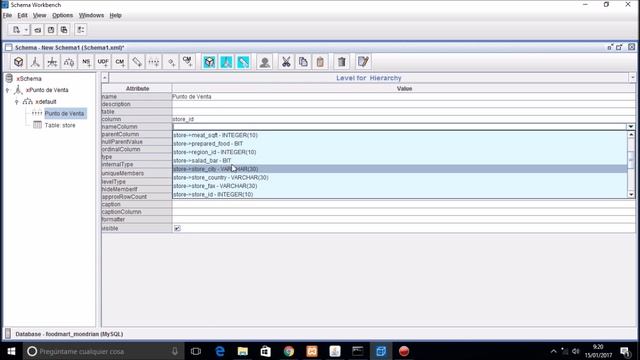Open the File menu
The height and width of the screenshot is (360, 640).
click(x=7, y=16)
